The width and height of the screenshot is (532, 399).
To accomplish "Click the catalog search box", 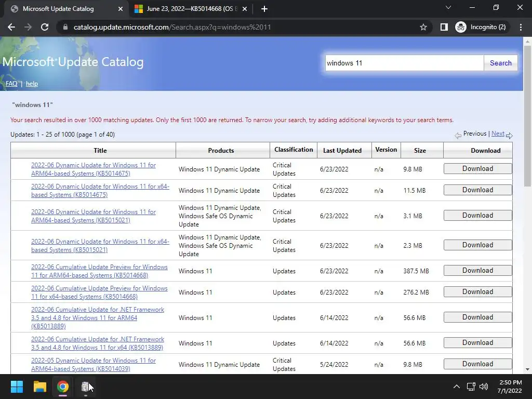I will pyautogui.click(x=404, y=63).
